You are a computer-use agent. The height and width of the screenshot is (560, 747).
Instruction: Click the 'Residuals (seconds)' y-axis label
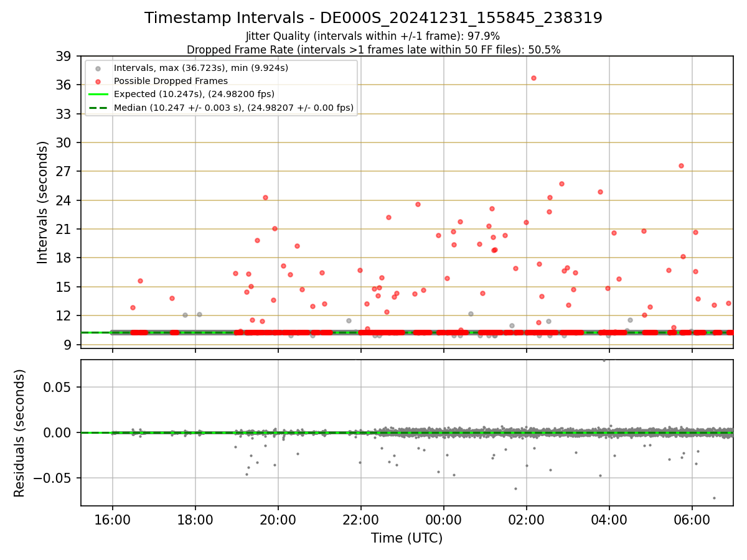point(20,433)
